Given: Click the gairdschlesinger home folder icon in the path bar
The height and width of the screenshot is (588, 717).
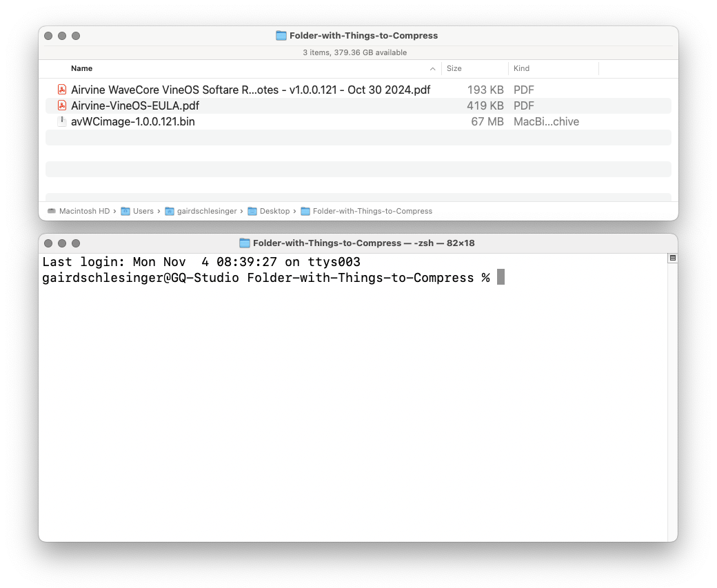Looking at the screenshot, I should tap(170, 211).
